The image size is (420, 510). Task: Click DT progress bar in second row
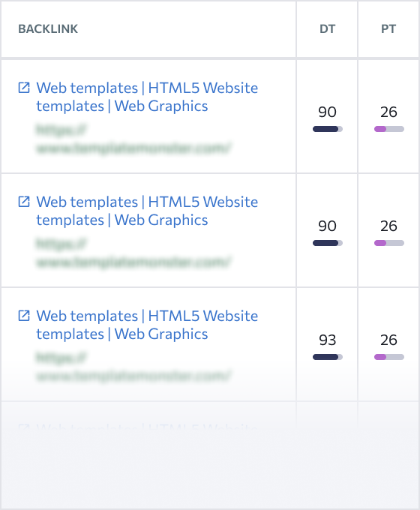[328, 243]
